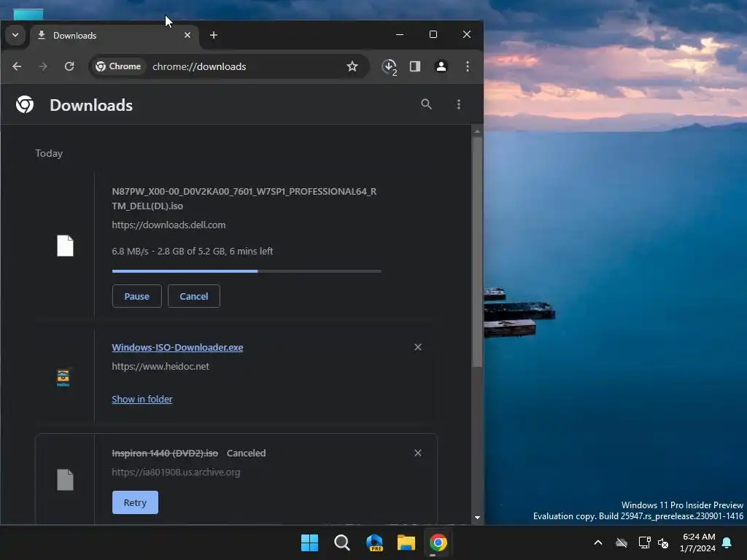Minimize the Chrome window
The height and width of the screenshot is (560, 747).
click(400, 35)
